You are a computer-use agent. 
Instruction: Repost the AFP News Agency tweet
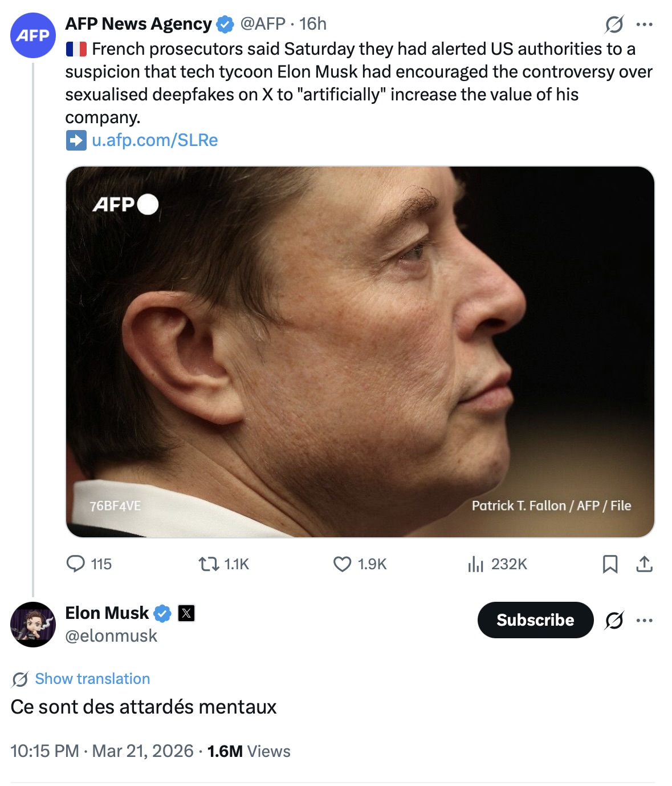point(209,564)
